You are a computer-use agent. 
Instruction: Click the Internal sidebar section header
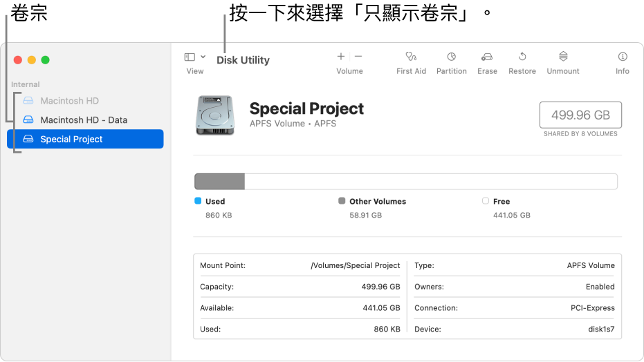point(26,84)
